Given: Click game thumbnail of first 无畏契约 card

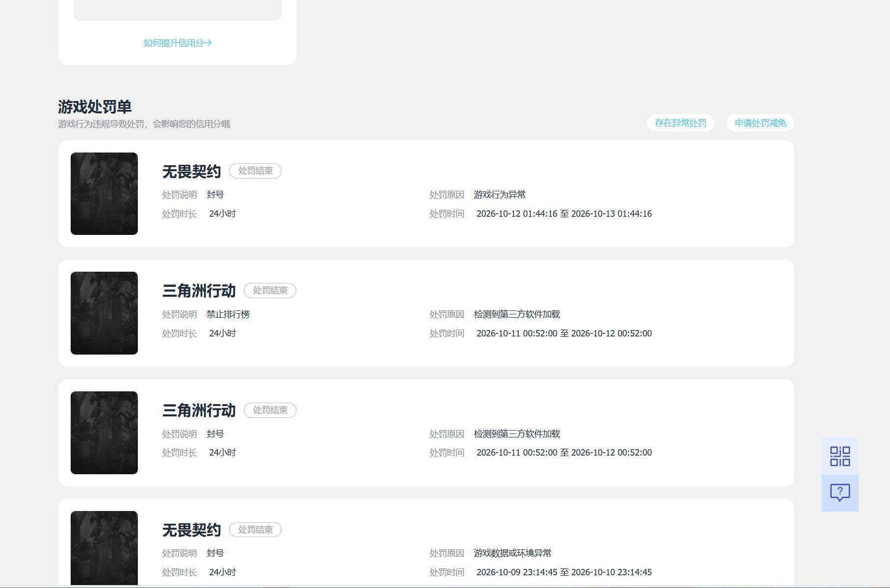Looking at the screenshot, I should click(104, 194).
